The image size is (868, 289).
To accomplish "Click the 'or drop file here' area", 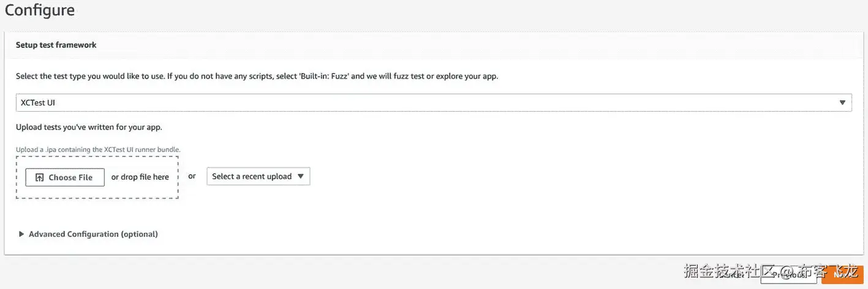I will coord(140,177).
